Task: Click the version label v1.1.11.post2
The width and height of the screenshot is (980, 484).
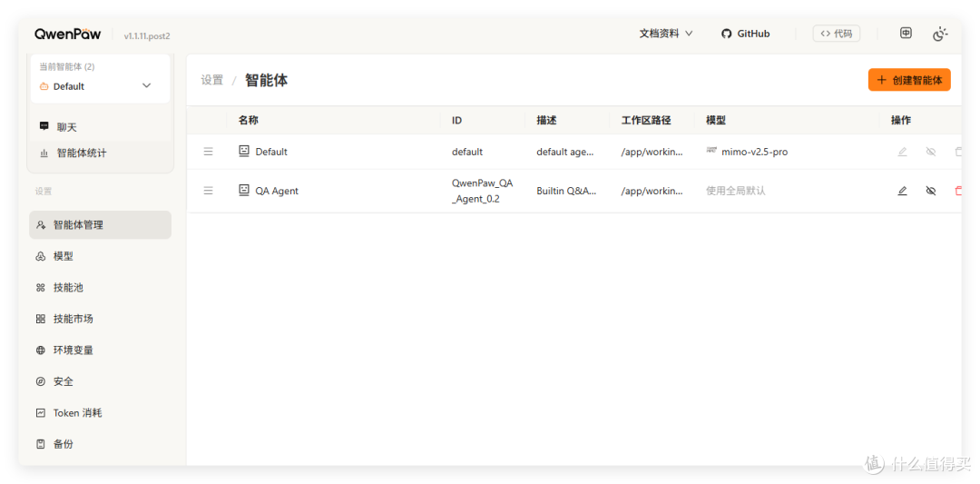Action: point(147,35)
